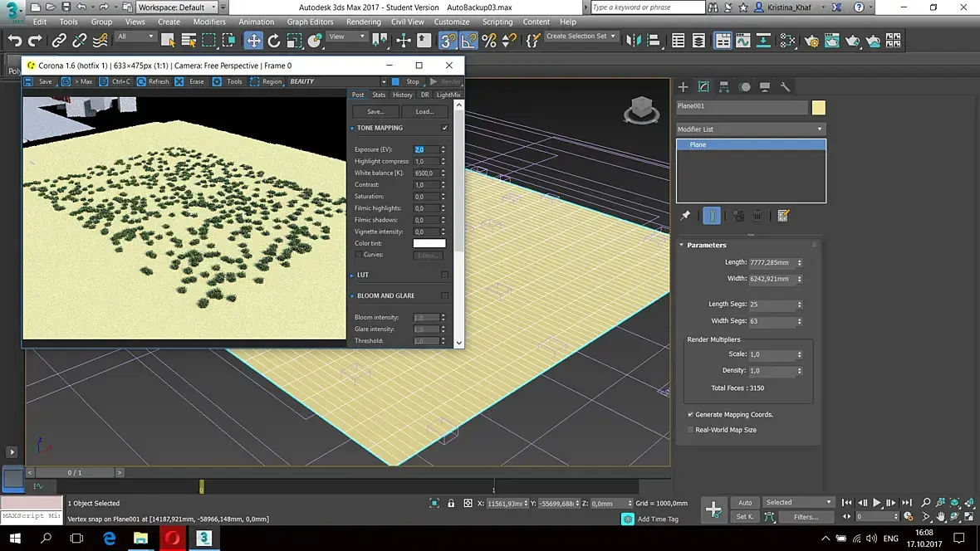The width and height of the screenshot is (980, 551).
Task: Click the Configure Modifier Sets icon
Action: pos(782,216)
